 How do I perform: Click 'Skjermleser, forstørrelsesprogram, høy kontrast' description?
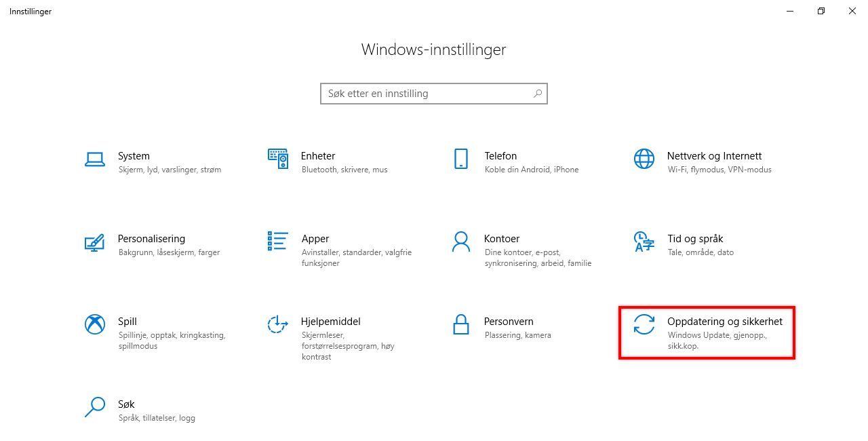point(348,346)
